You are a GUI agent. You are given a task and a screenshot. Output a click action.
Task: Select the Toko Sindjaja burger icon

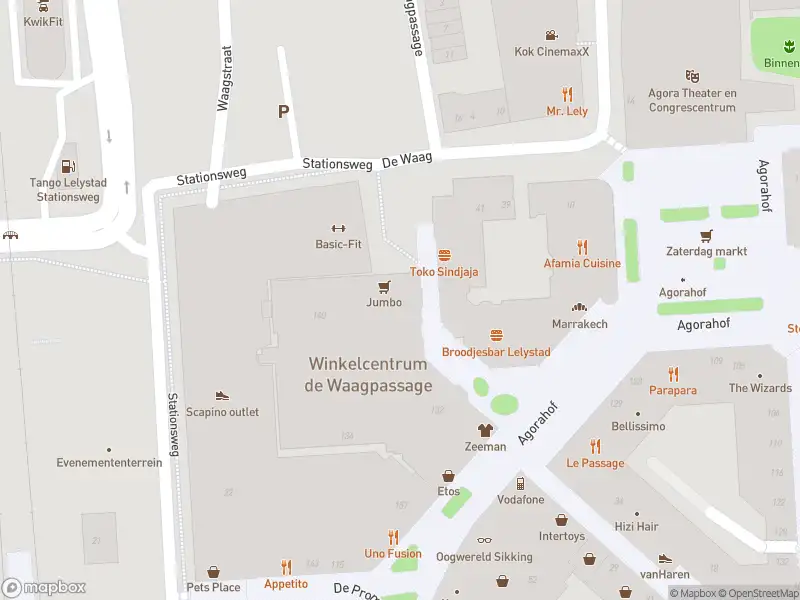(444, 255)
